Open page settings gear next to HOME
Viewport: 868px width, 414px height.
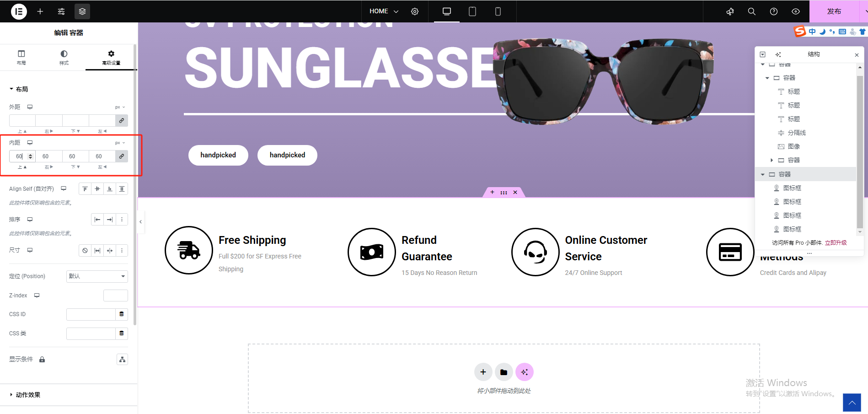415,11
